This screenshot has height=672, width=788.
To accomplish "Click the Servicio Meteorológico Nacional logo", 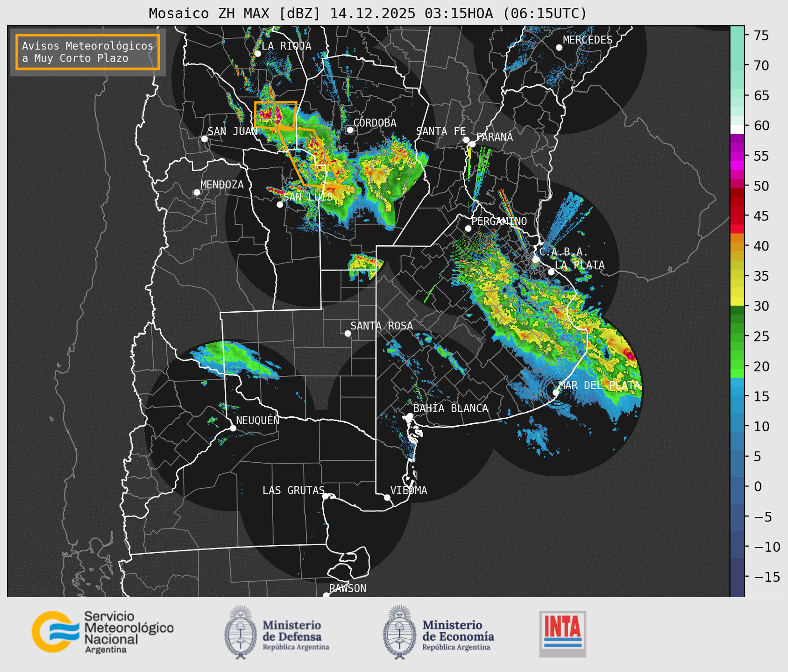I will point(102,632).
